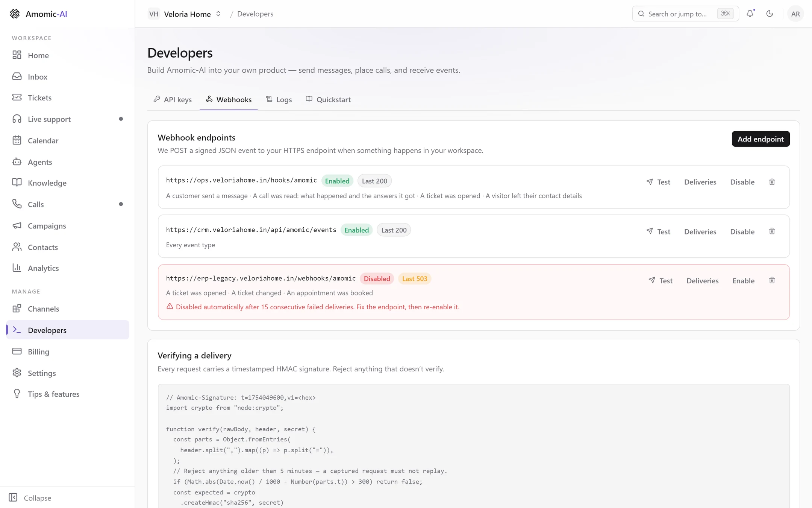This screenshot has width=812, height=508.
Task: Open the Quickstart tab
Action: click(x=328, y=99)
